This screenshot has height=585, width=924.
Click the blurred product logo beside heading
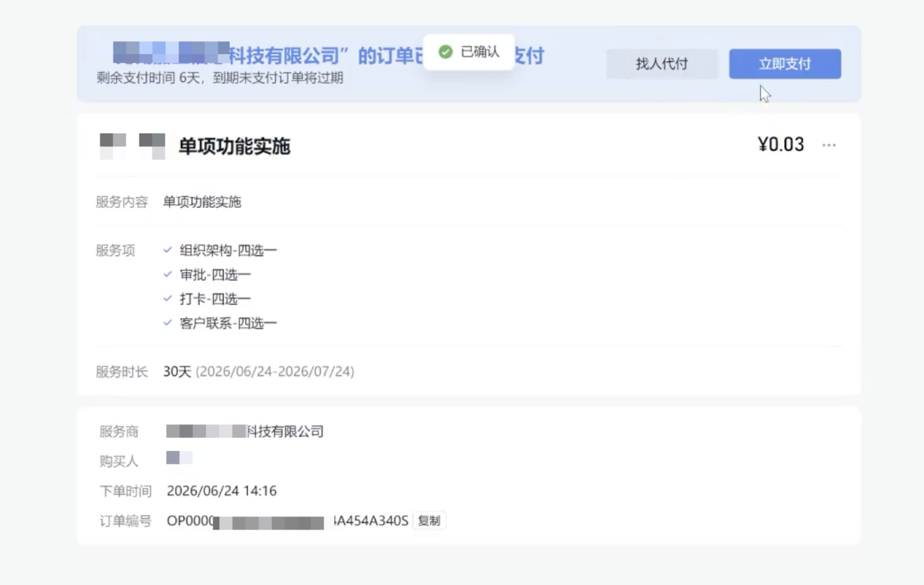click(x=132, y=146)
